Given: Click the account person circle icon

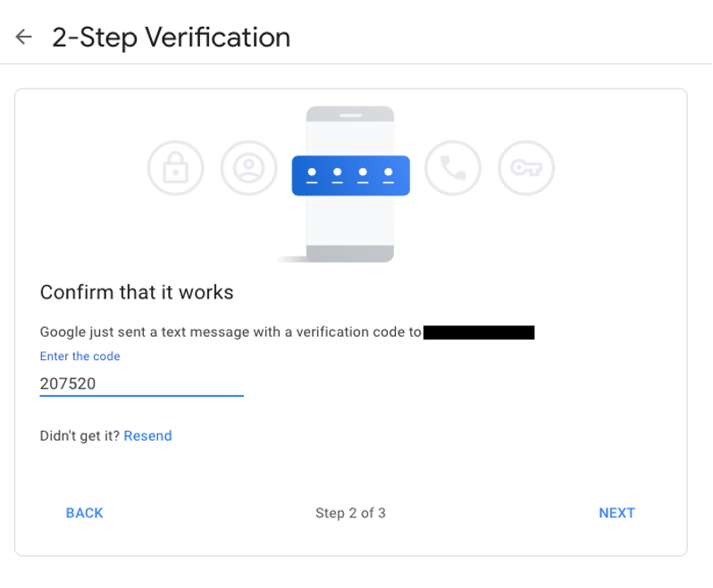Looking at the screenshot, I should click(x=248, y=168).
